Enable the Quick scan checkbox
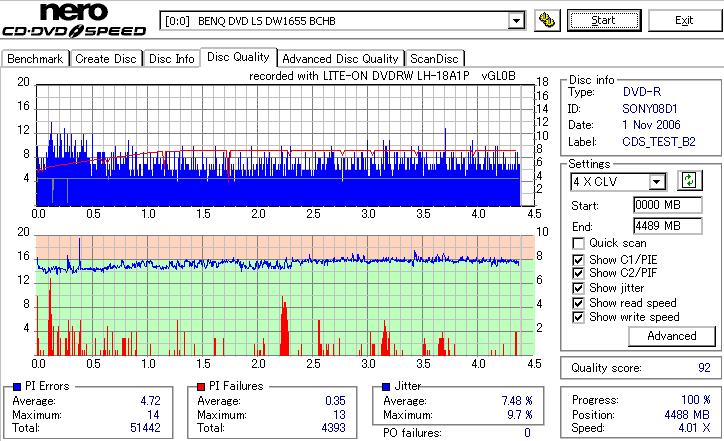This screenshot has height=441, width=724. pos(578,243)
